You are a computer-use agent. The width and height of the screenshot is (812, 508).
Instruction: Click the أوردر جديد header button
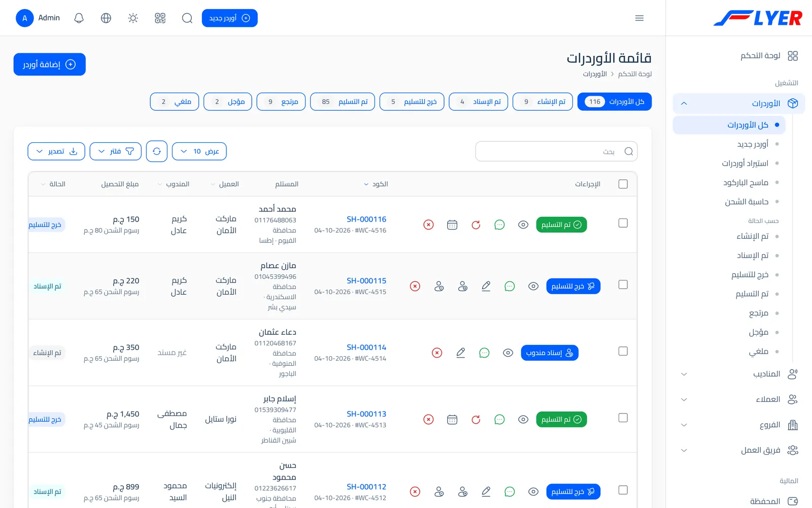tap(230, 18)
